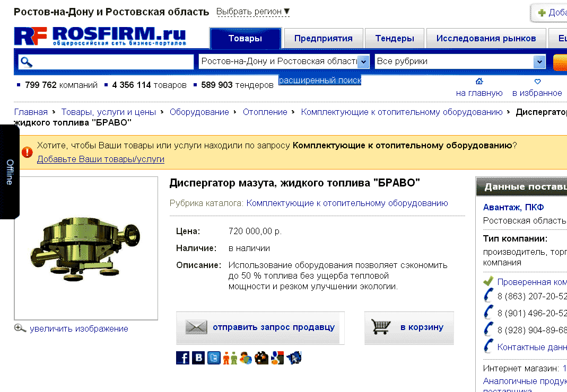Click the zoom magnifier icon under product photo

click(x=20, y=328)
